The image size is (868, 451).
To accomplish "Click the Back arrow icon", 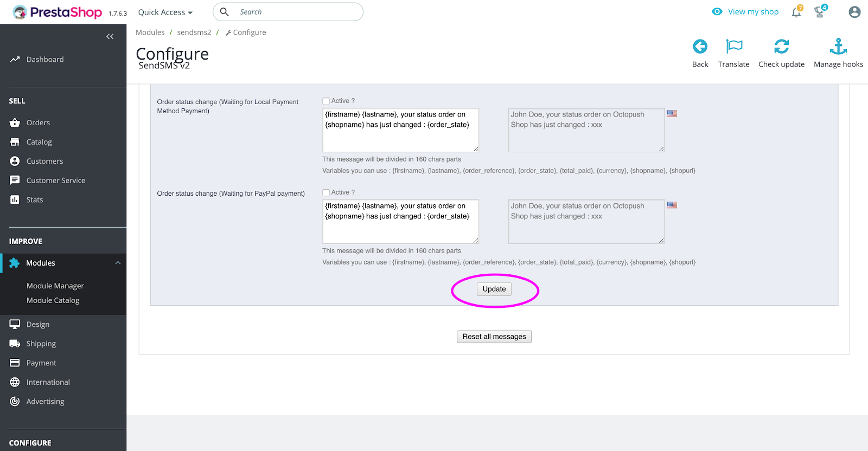I will pos(700,47).
